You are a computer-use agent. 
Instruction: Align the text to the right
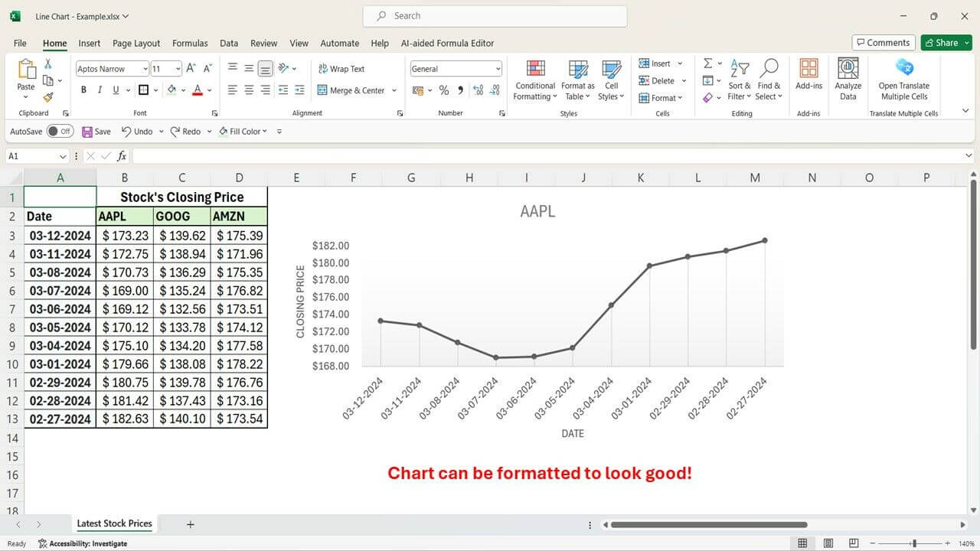coord(266,90)
